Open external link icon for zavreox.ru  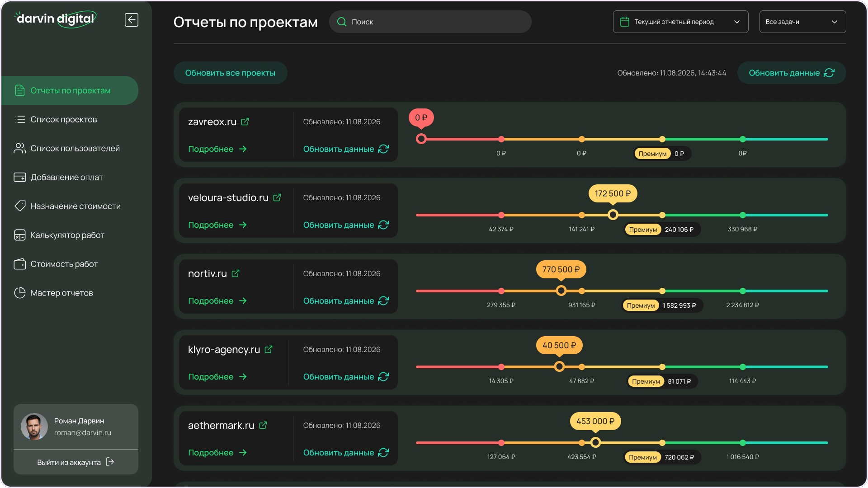tap(245, 122)
